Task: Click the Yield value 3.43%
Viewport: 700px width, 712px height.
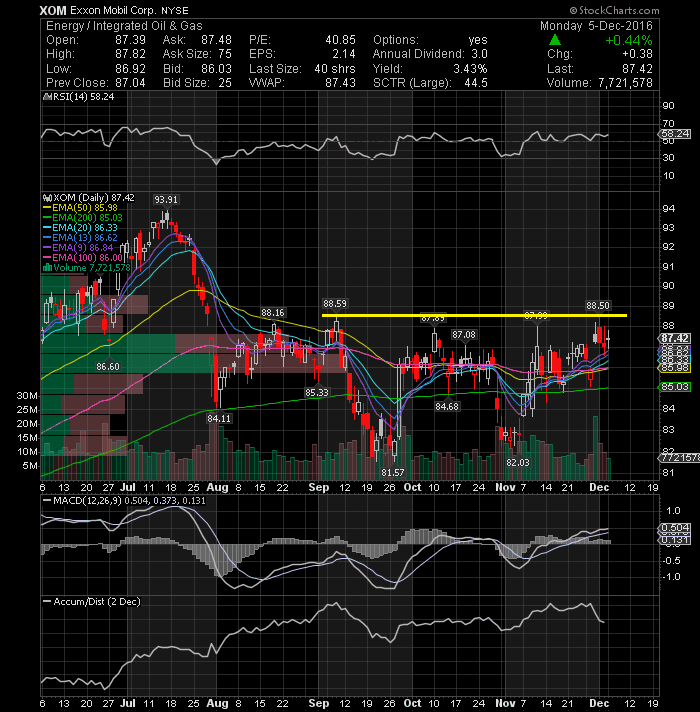Action: point(470,69)
